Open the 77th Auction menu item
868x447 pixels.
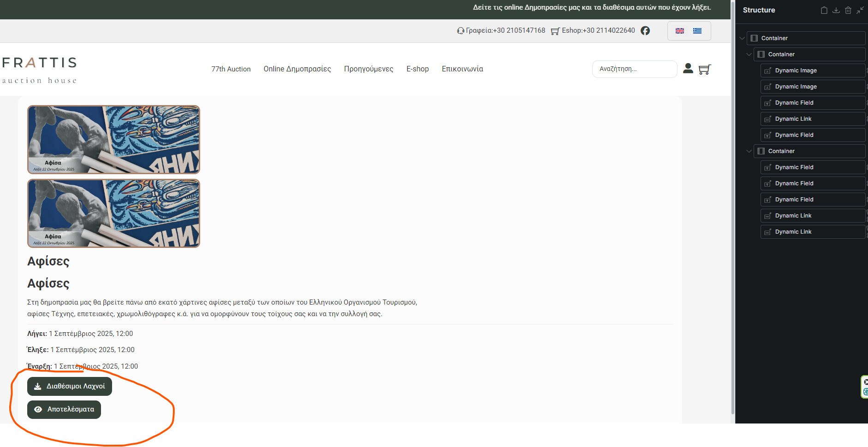[x=231, y=69]
